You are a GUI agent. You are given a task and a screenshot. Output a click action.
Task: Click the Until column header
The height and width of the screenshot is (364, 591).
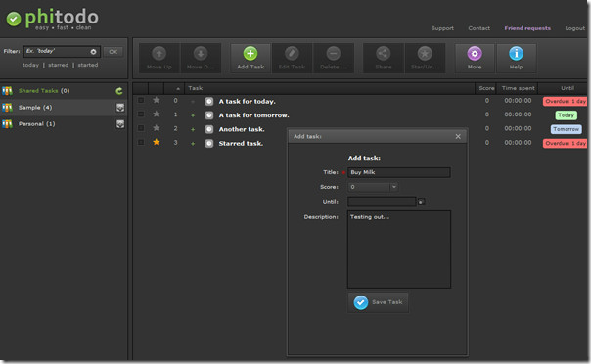pyautogui.click(x=568, y=88)
